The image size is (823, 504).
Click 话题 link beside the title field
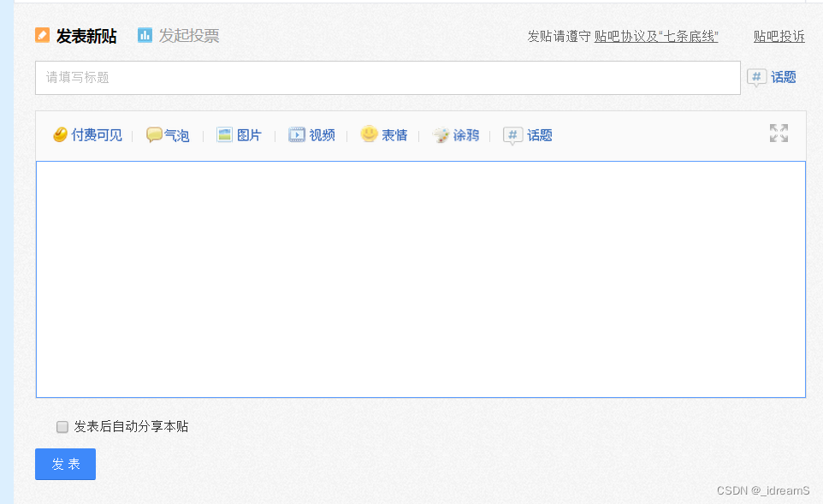783,78
